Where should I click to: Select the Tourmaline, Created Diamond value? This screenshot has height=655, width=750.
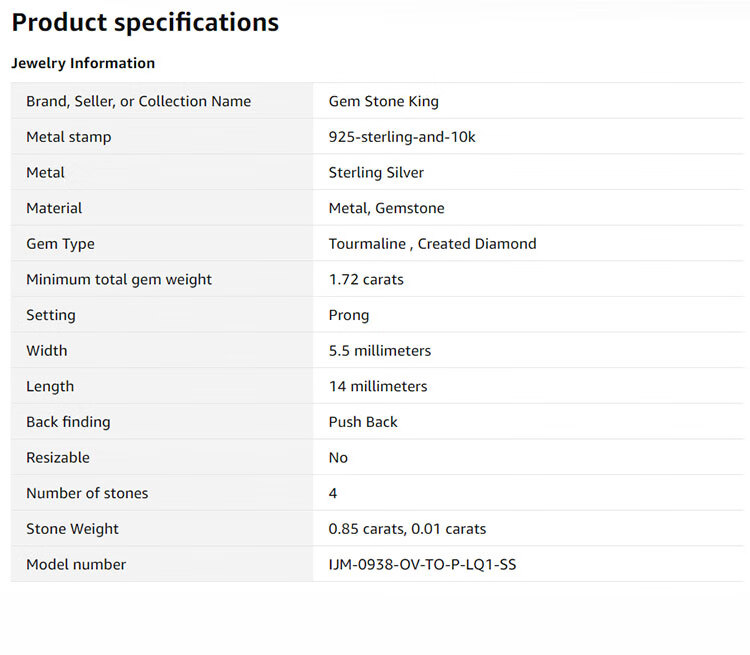pyautogui.click(x=432, y=244)
